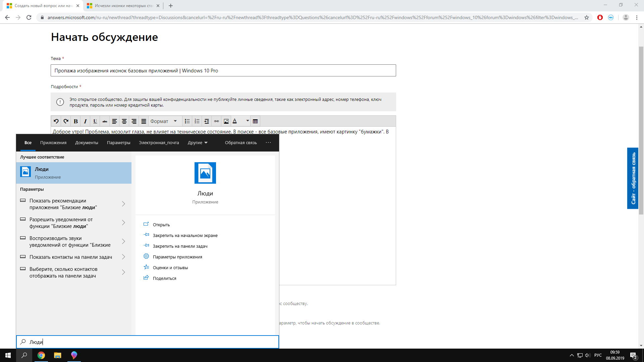Viewport: 644px width, 362px height.
Task: Open the font color dropdown arrow
Action: [x=248, y=121]
